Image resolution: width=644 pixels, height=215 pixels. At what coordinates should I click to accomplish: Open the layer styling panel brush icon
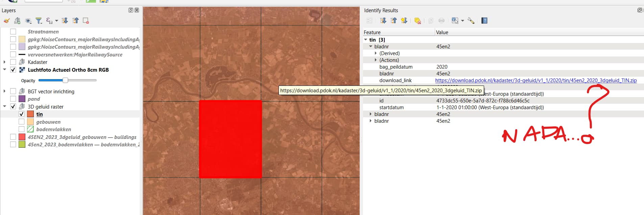tap(6, 21)
